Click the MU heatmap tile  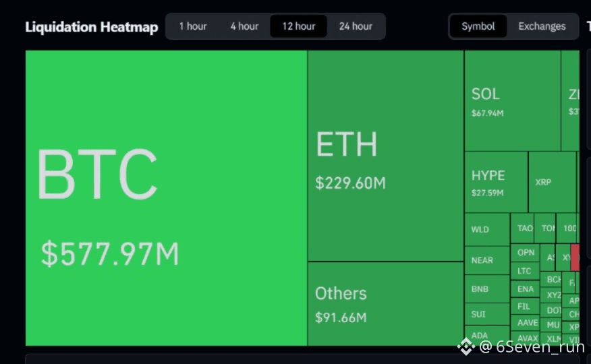pyautogui.click(x=551, y=324)
